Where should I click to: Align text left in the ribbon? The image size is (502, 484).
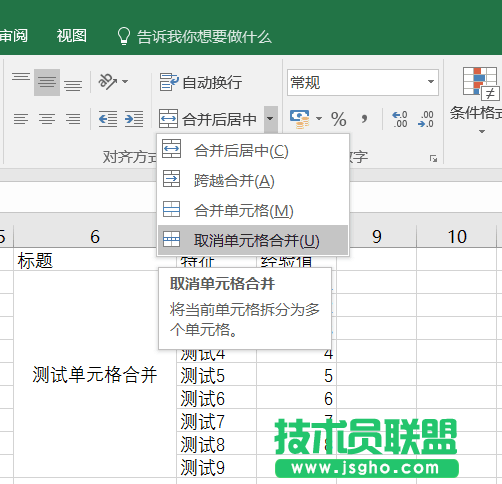(21, 119)
